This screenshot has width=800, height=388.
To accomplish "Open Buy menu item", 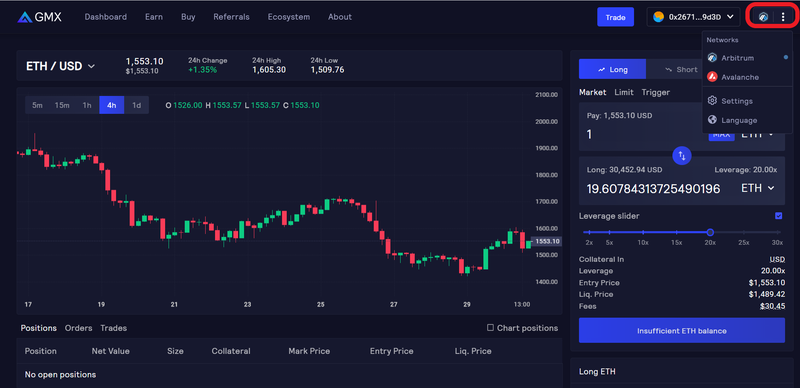I will [188, 17].
